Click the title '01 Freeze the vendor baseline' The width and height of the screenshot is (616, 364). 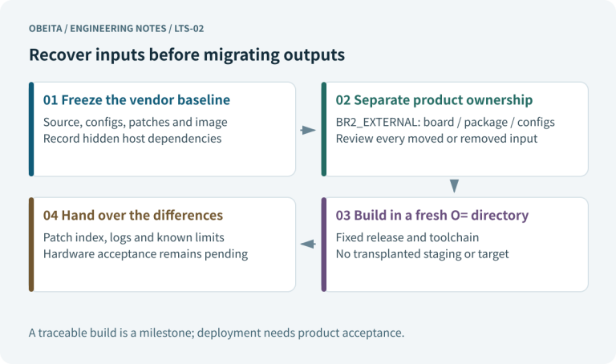click(x=136, y=100)
